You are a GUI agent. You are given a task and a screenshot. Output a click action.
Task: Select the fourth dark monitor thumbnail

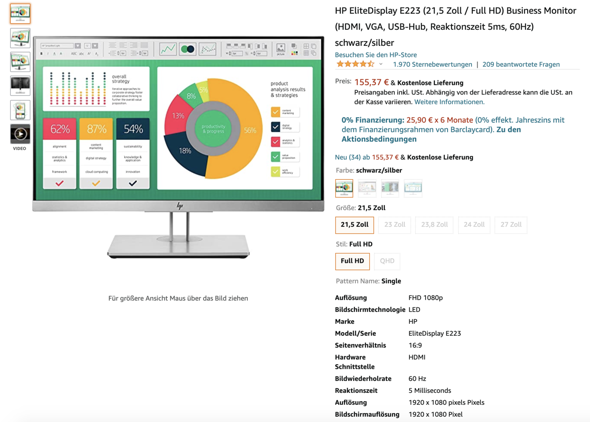pos(20,86)
